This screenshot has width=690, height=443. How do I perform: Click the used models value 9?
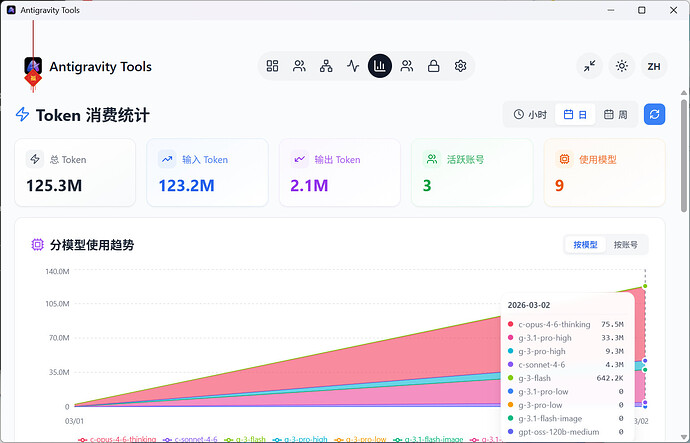[x=559, y=186]
